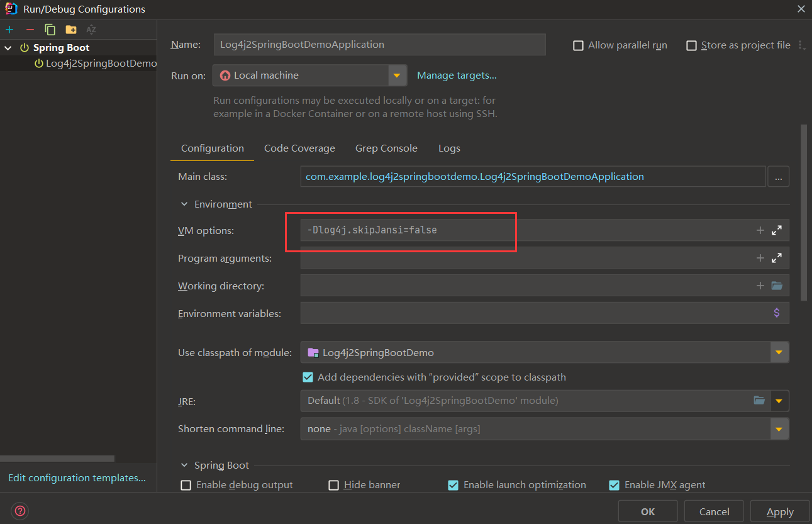The image size is (812, 524).
Task: Click the Working directory browse folder icon
Action: (x=777, y=286)
